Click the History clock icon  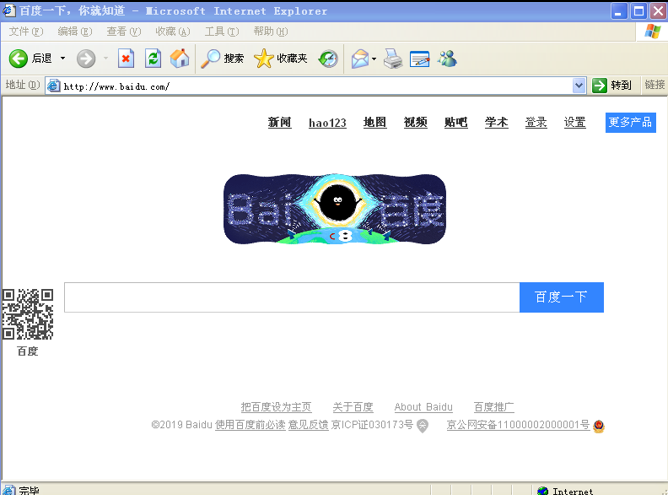click(328, 59)
